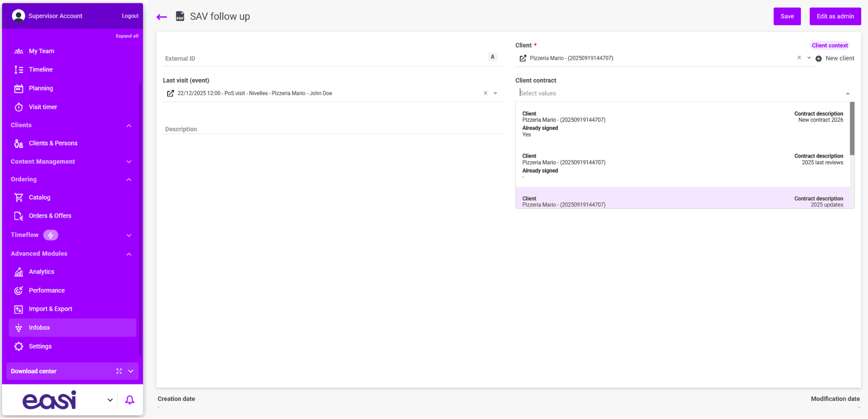Collapse the Advanced Modules section
Screen dimensions: 868x419
(x=128, y=254)
